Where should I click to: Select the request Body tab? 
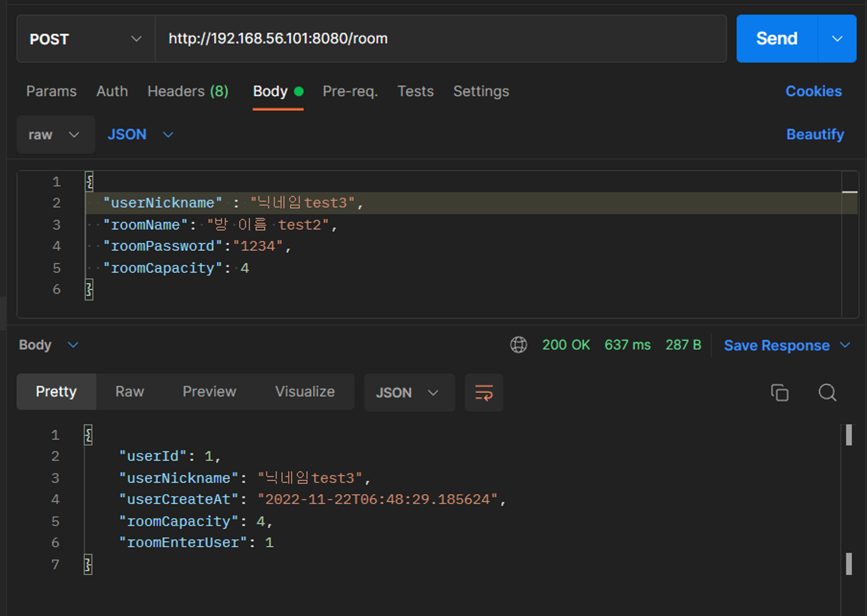(278, 91)
